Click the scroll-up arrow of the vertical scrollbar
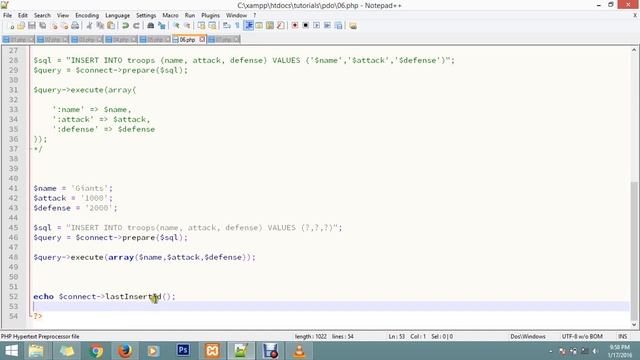This screenshot has width=640, height=360. pyautogui.click(x=634, y=50)
